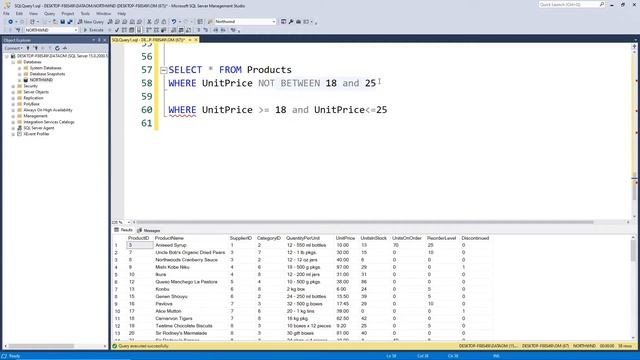Screen dimensions: 640x360
Task: Switch to the Messages tab
Action: pos(149,230)
